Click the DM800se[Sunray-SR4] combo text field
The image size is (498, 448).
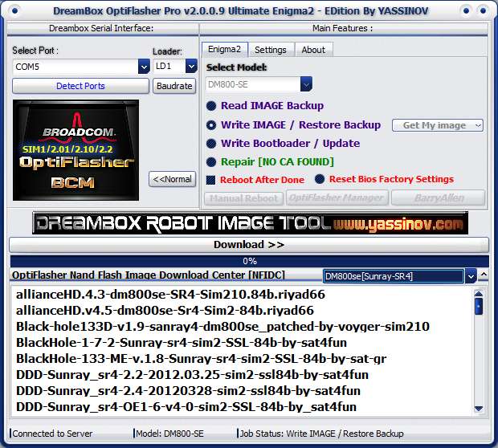point(394,276)
